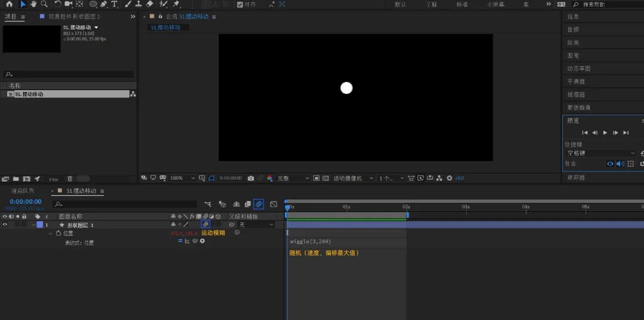Select the Hand tool
Viewport: 644px width, 320px height.
33,4
